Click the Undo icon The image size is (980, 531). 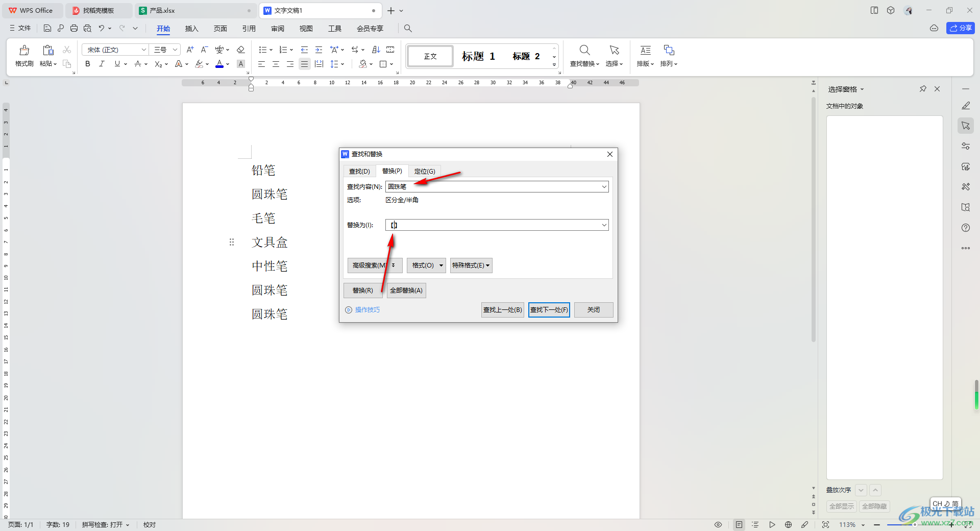pos(102,28)
